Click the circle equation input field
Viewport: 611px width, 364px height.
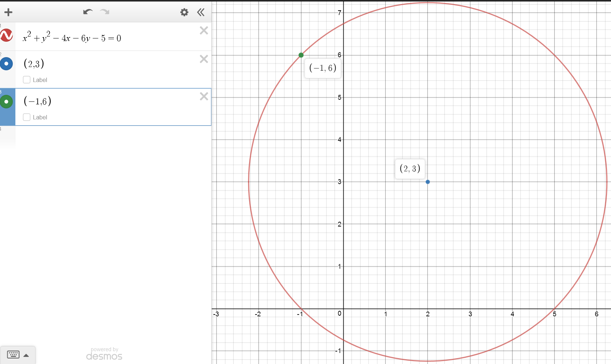pos(110,38)
